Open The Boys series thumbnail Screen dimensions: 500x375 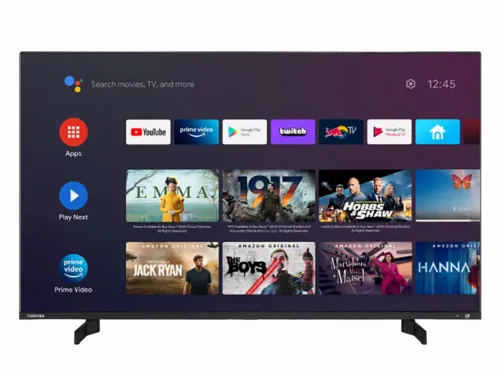pos(269,268)
